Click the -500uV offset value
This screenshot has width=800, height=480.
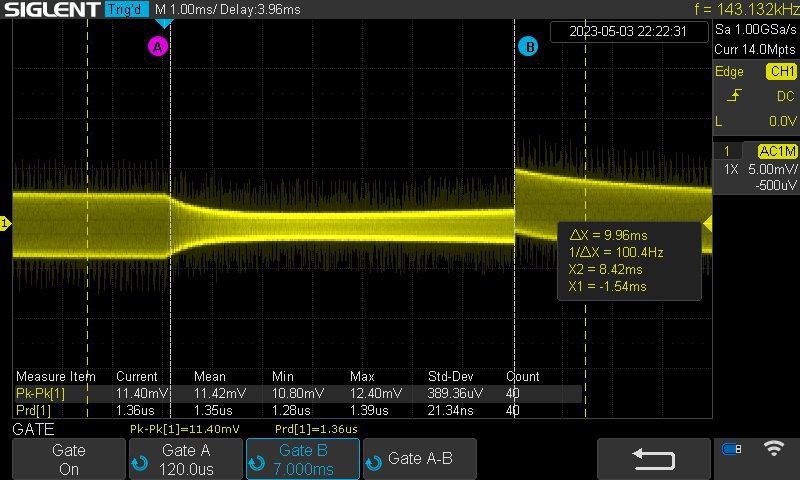[776, 186]
